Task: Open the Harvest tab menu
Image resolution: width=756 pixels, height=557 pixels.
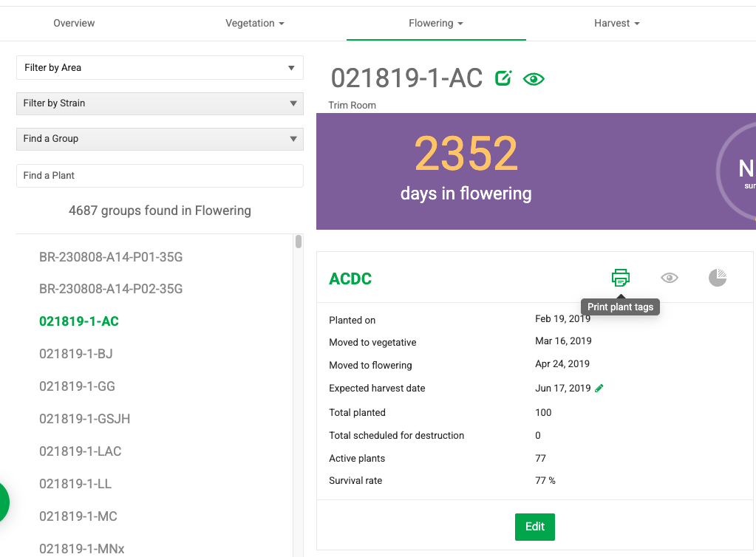Action: coord(616,24)
